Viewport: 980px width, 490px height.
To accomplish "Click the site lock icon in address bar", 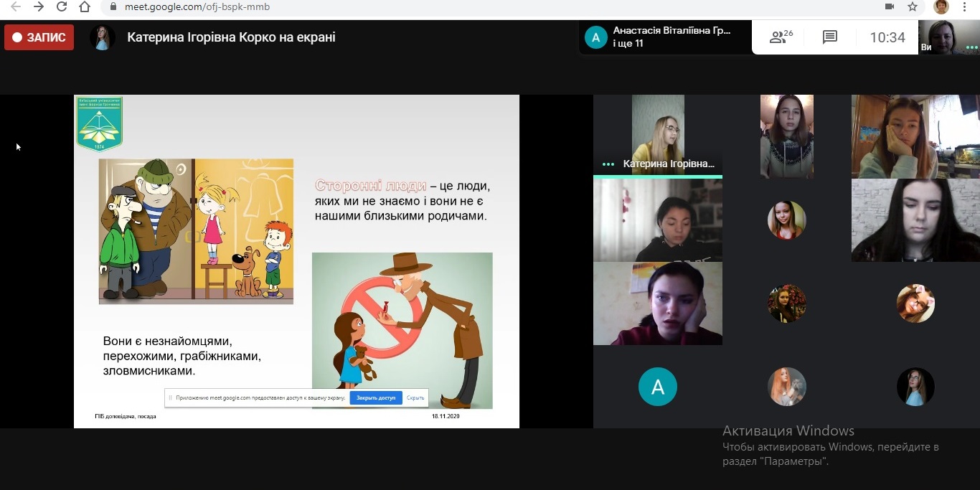I will pyautogui.click(x=113, y=7).
